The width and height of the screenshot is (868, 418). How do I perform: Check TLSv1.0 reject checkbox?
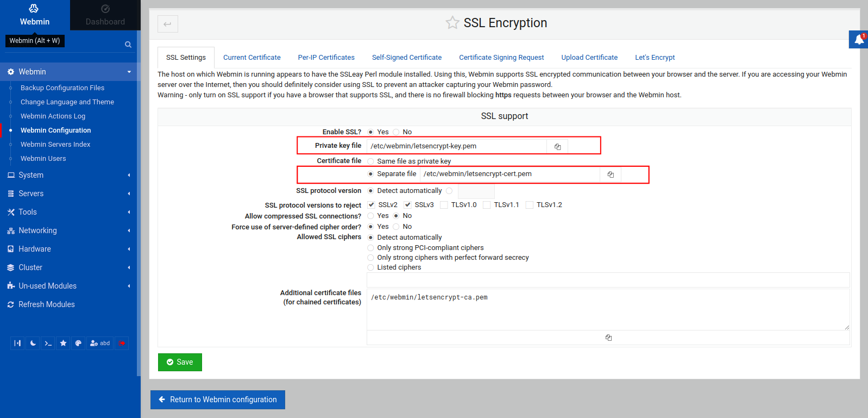444,205
